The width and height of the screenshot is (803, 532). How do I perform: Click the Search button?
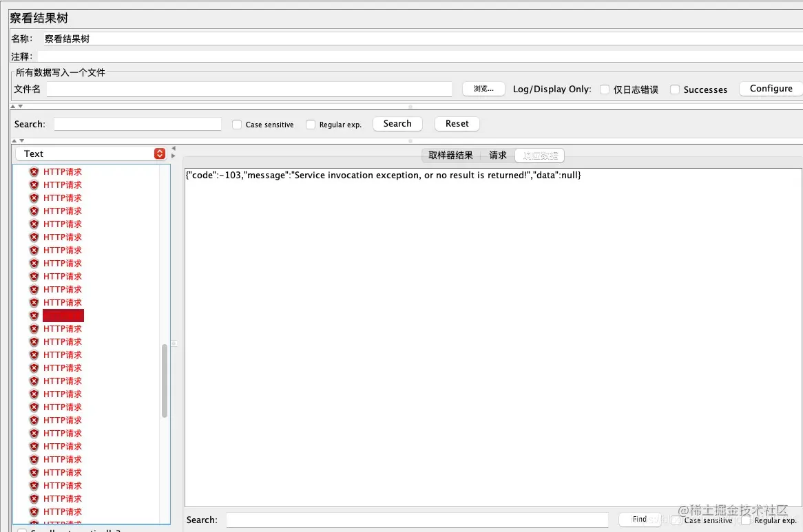click(397, 124)
